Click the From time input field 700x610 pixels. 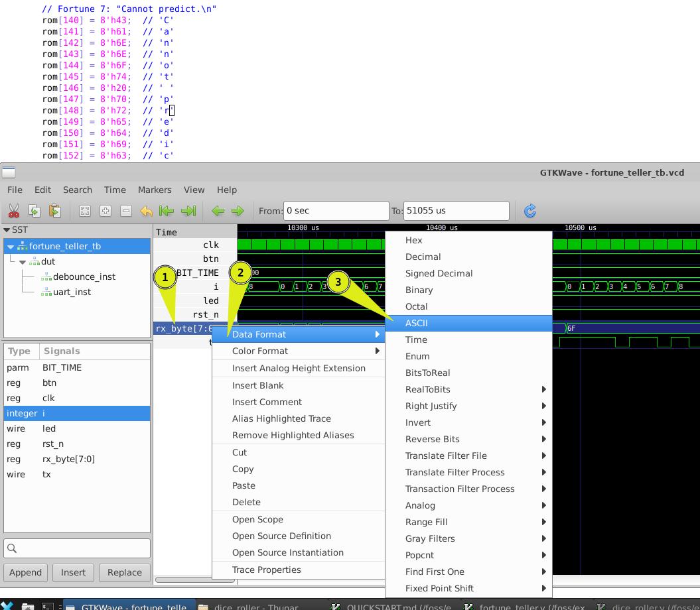tap(336, 211)
